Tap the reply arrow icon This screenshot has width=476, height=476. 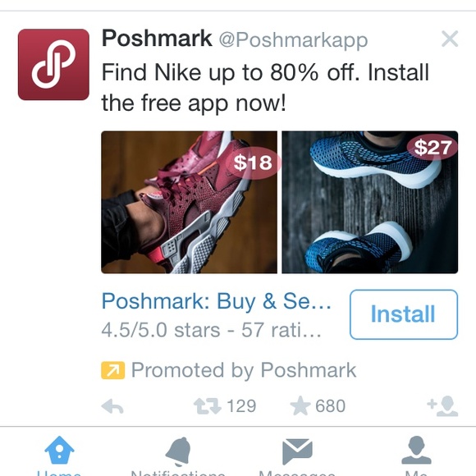[112, 406]
